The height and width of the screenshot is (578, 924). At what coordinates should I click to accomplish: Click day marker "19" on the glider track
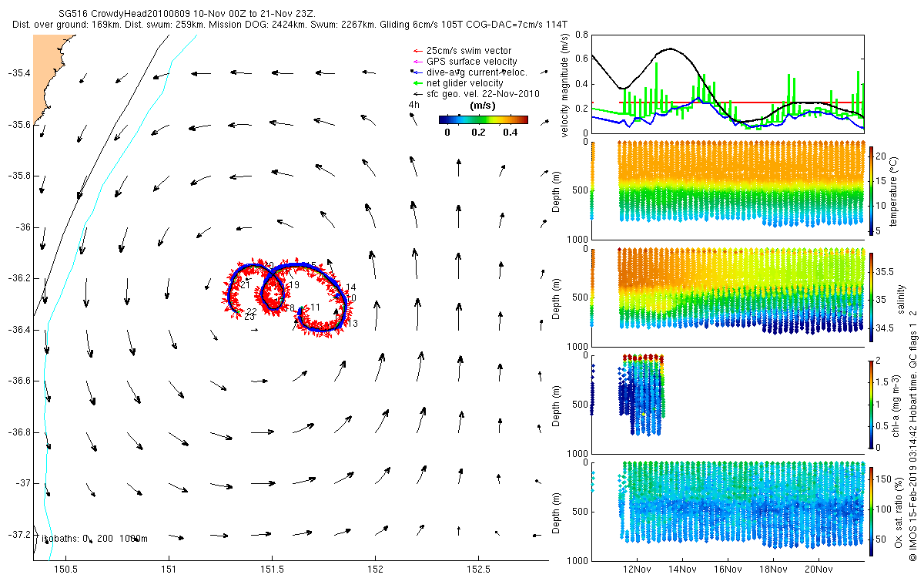294,286
